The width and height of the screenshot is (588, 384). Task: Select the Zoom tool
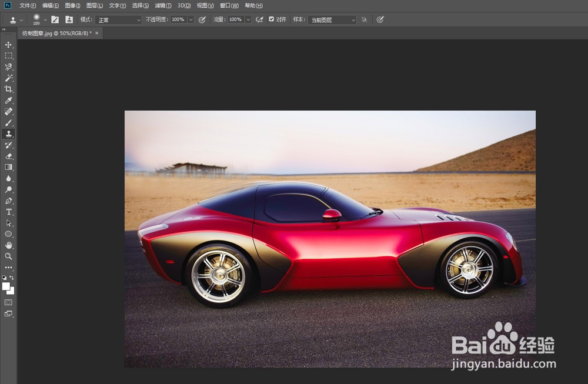[9, 256]
